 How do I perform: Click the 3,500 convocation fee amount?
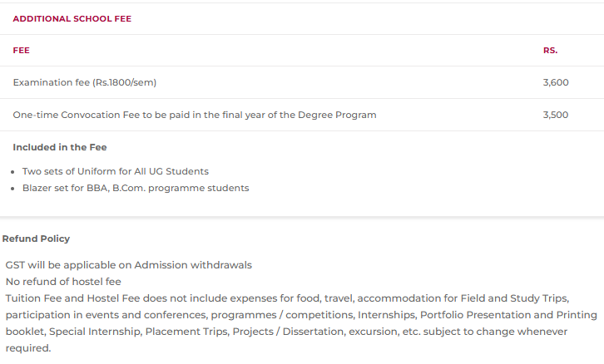click(x=556, y=115)
